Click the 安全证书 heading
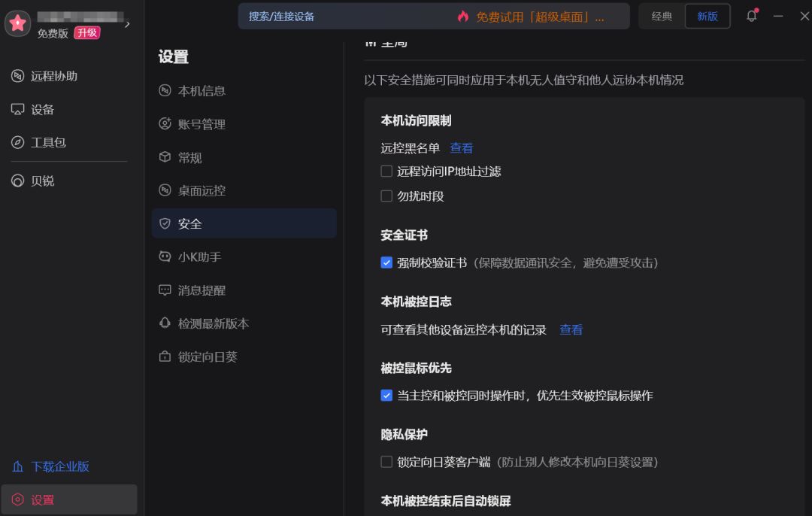This screenshot has width=812, height=516. pos(404,235)
